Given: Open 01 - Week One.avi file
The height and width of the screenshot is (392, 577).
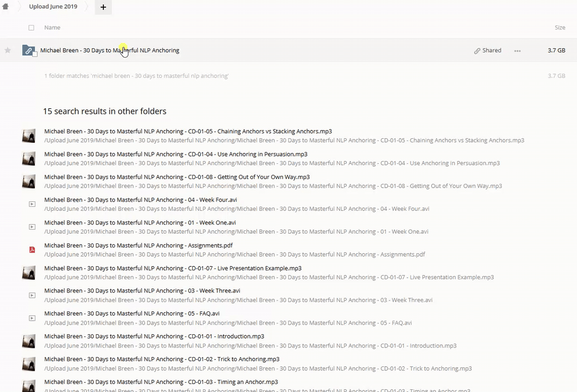Looking at the screenshot, I should (x=140, y=223).
